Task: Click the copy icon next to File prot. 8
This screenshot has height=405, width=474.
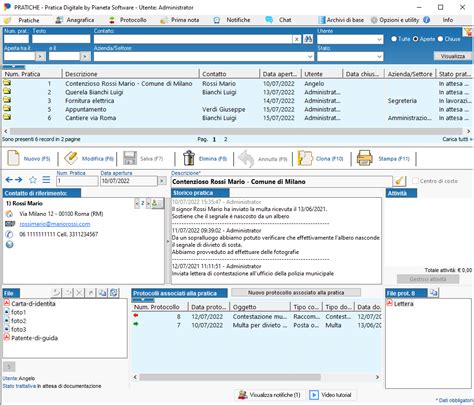Action: (x=434, y=293)
